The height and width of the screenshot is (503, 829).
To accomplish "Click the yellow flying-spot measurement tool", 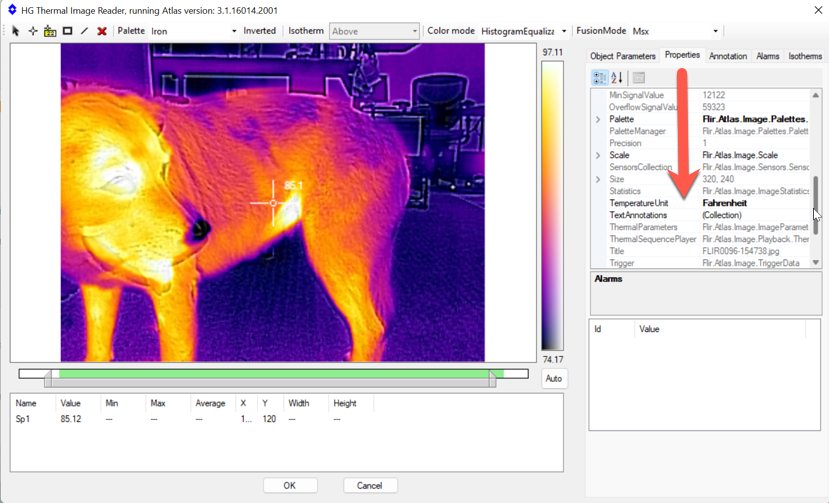I will pos(50,31).
